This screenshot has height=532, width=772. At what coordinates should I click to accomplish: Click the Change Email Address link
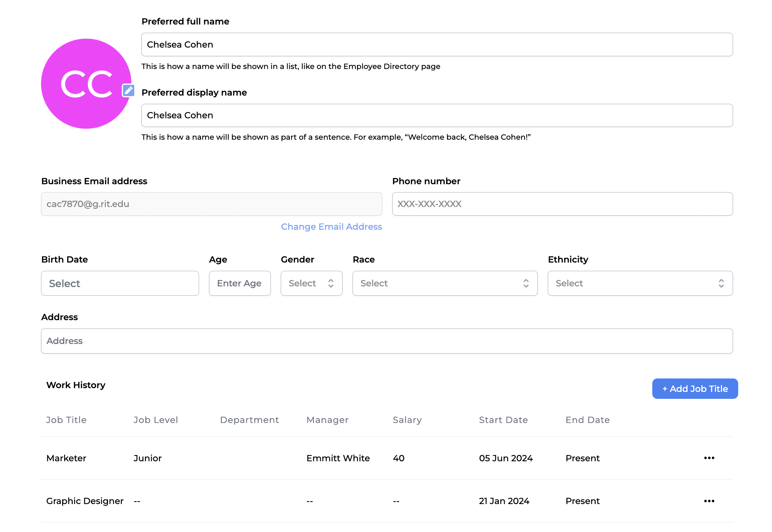click(x=331, y=227)
